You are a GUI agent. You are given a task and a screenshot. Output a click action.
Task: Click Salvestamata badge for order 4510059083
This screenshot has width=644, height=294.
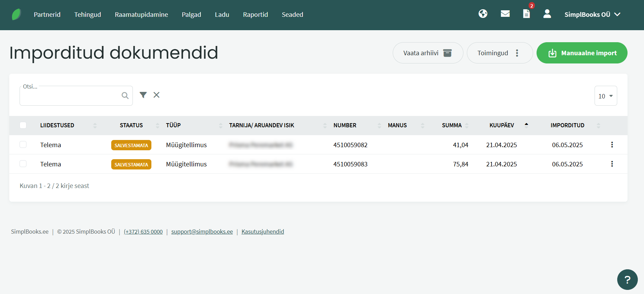tap(131, 164)
